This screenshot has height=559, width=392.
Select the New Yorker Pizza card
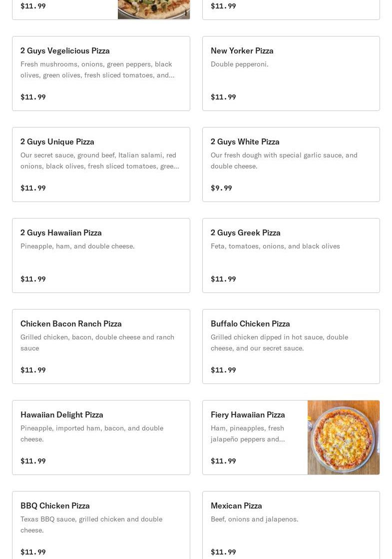tap(291, 73)
